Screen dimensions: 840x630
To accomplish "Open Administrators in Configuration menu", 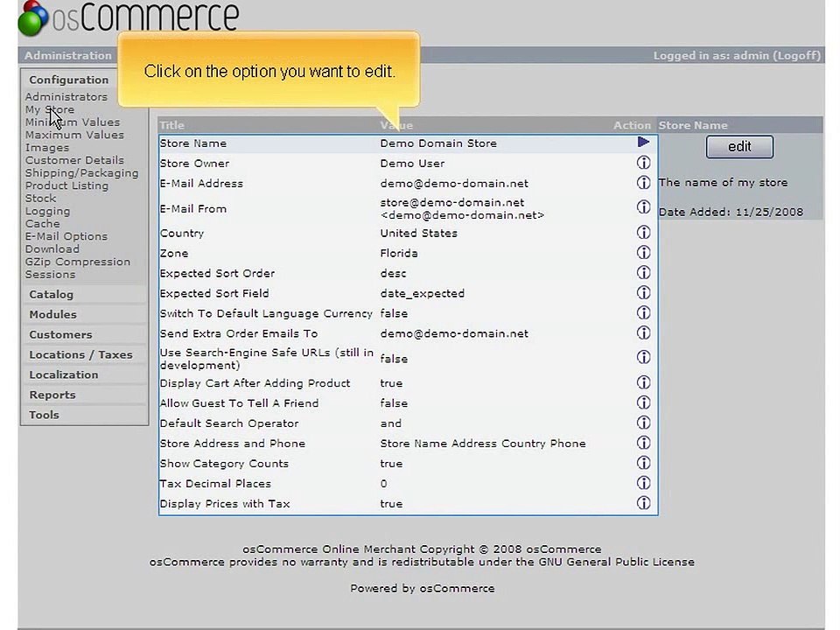I will point(66,97).
